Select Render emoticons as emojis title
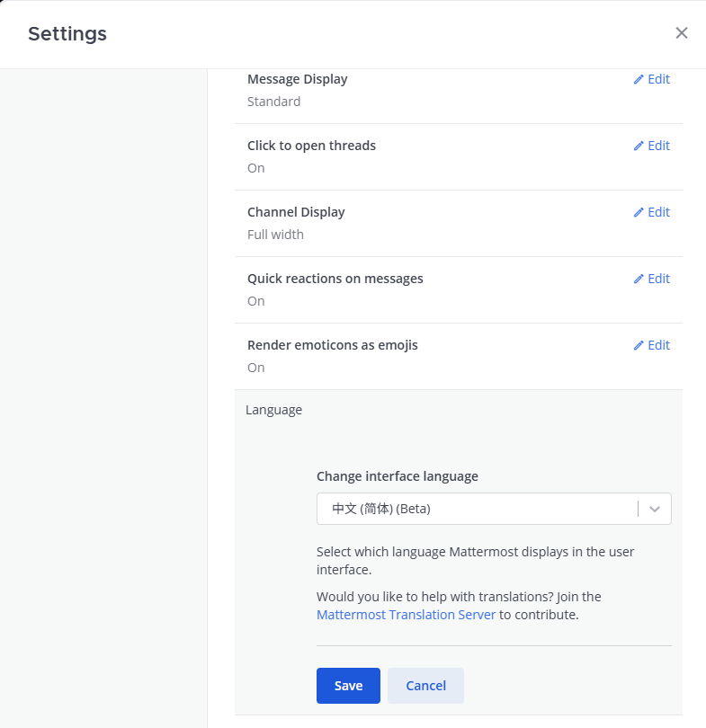706x728 pixels. click(332, 345)
